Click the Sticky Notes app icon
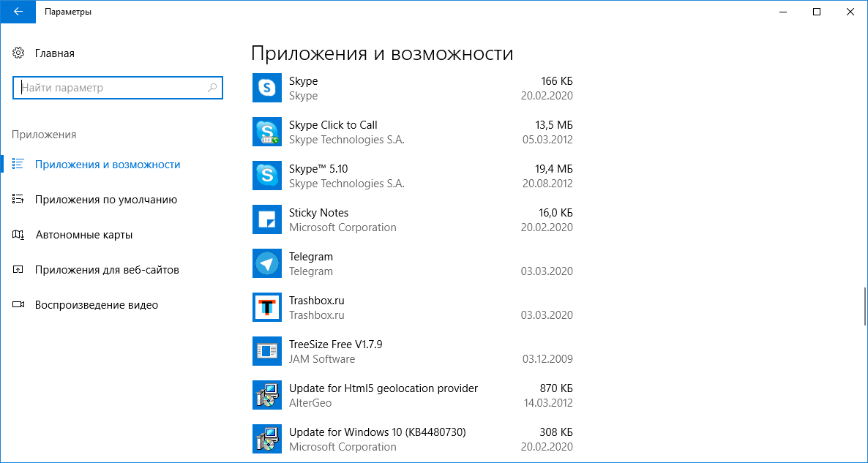868x463 pixels. click(x=267, y=219)
